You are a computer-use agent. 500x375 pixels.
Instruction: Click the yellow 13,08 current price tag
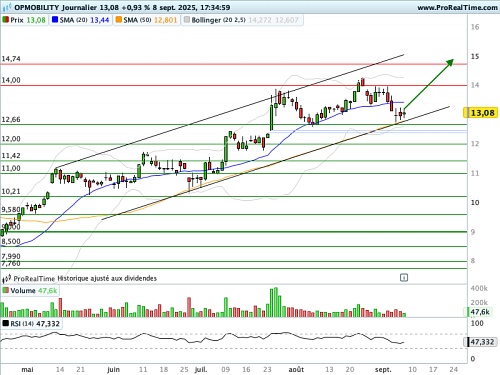point(481,113)
